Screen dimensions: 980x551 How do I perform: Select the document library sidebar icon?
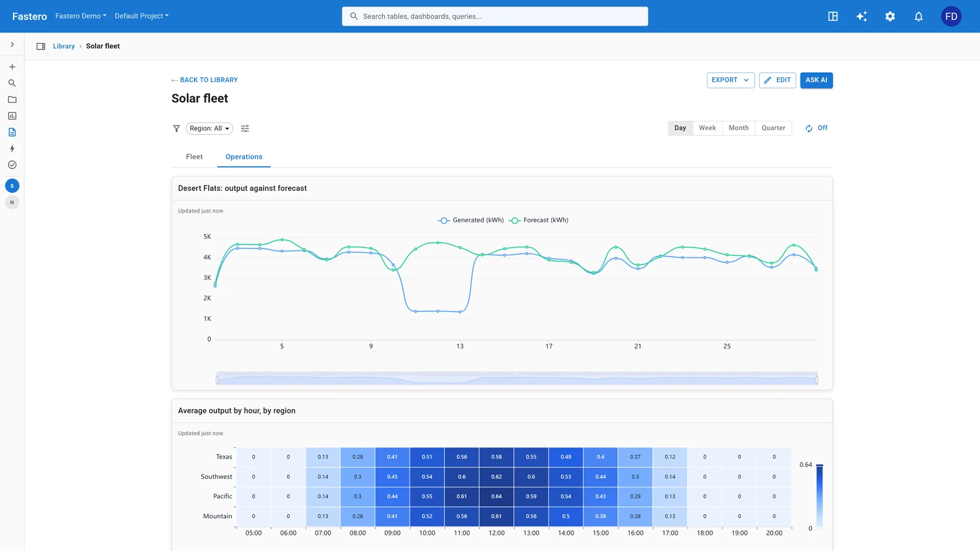(x=12, y=132)
